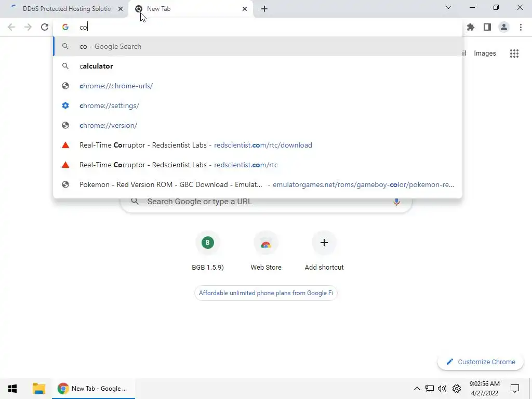Show hidden system tray icons

(417, 389)
